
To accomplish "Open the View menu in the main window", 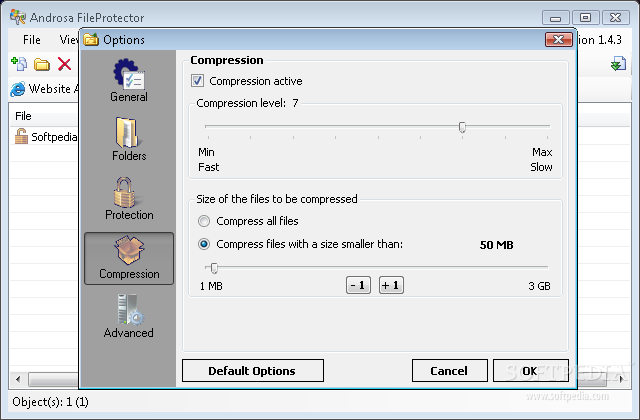I will 68,40.
